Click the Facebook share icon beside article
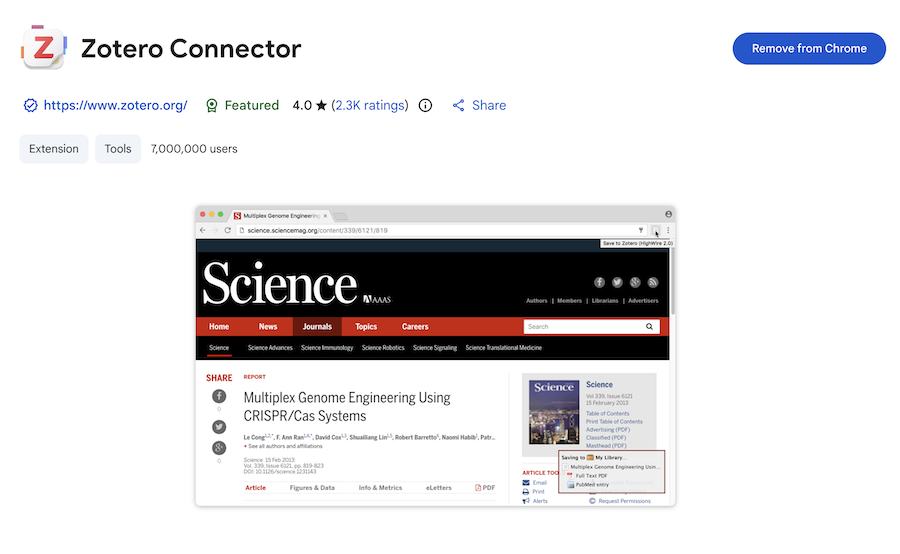This screenshot has height=554, width=900. tap(219, 396)
